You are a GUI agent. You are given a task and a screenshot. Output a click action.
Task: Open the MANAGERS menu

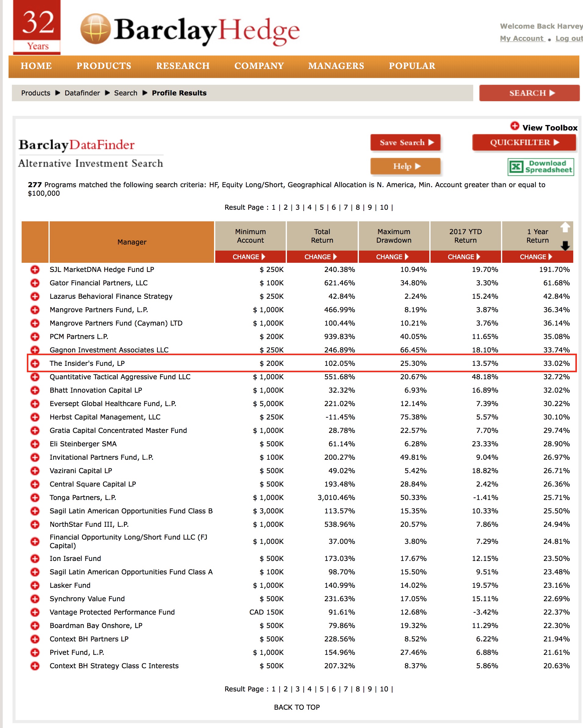(336, 66)
